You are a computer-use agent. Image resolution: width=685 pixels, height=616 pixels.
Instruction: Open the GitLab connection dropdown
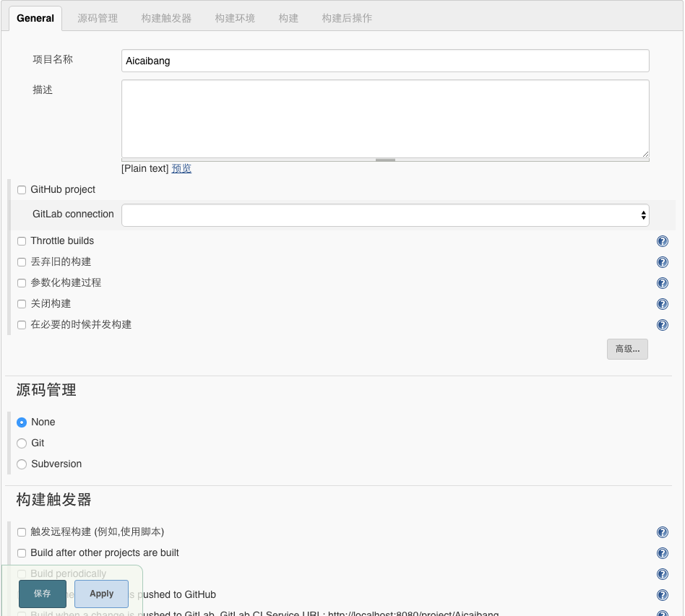click(x=385, y=215)
